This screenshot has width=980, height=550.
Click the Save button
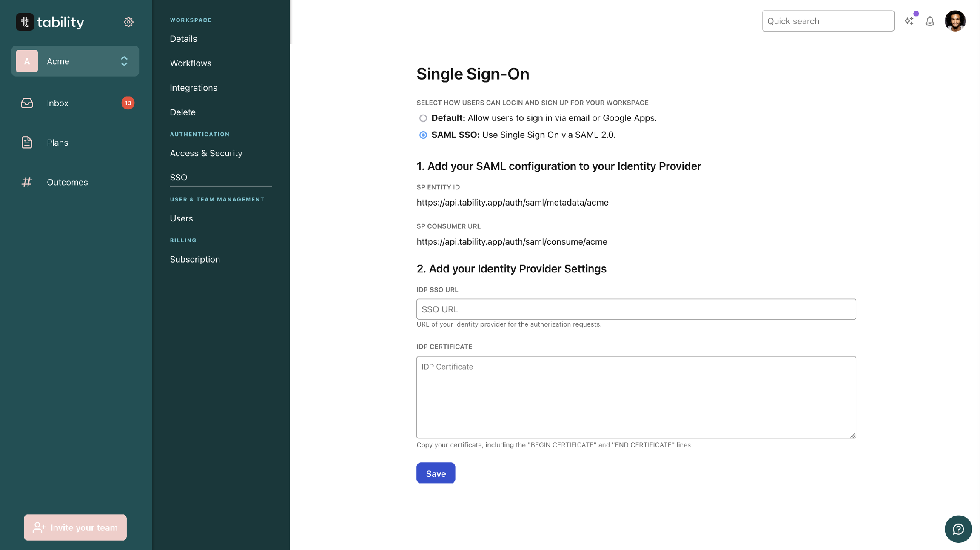pyautogui.click(x=436, y=473)
